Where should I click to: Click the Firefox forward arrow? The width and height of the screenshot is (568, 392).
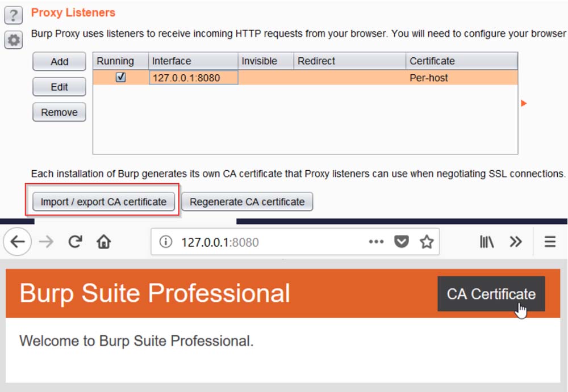pyautogui.click(x=46, y=242)
